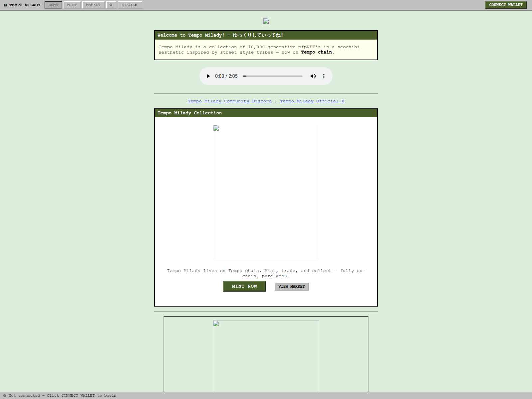Viewport: 532px width, 399px height.
Task: Open the audio player's three-dot options menu
Action: (x=324, y=76)
